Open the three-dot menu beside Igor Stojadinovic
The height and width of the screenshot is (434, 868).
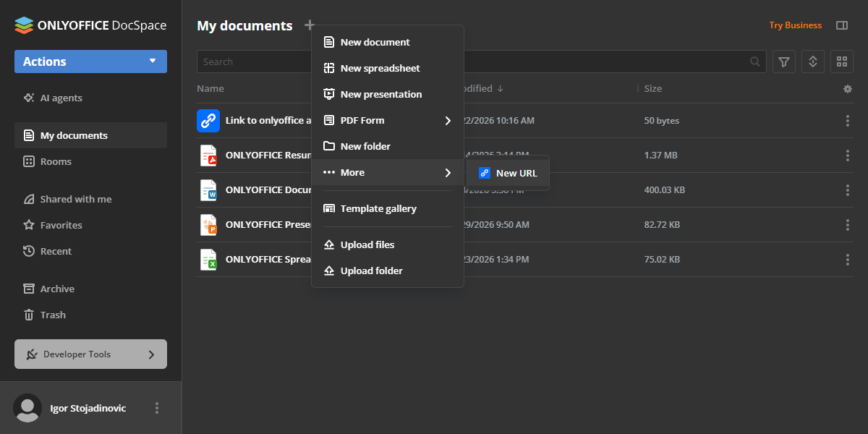[157, 408]
